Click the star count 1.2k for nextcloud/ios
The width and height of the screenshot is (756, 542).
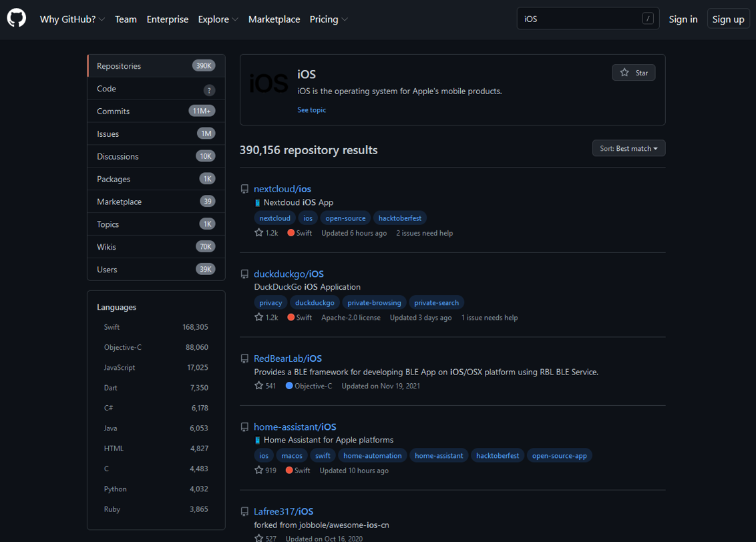tap(266, 233)
